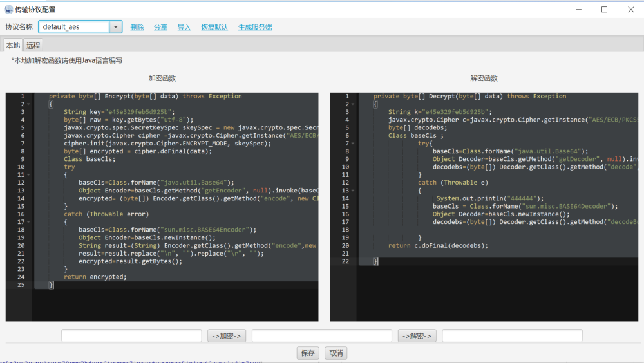Focus the plaintext input left of ->加密->
This screenshot has width=644, height=363.
[x=131, y=336]
